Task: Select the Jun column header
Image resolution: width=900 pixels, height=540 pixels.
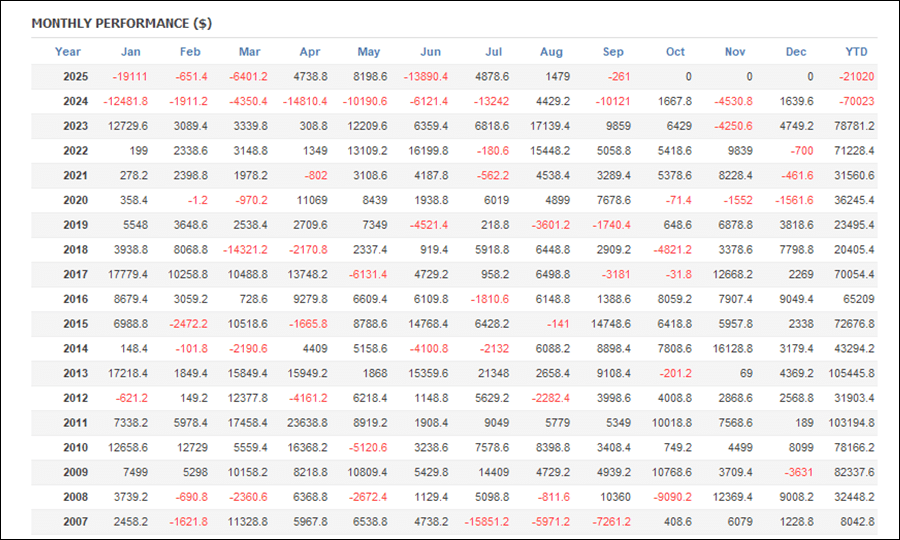Action: 431,52
